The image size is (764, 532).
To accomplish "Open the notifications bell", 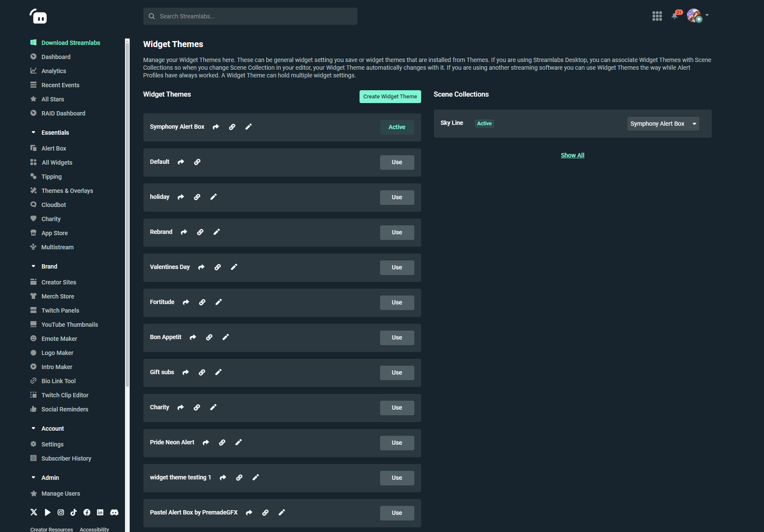I will click(x=675, y=16).
